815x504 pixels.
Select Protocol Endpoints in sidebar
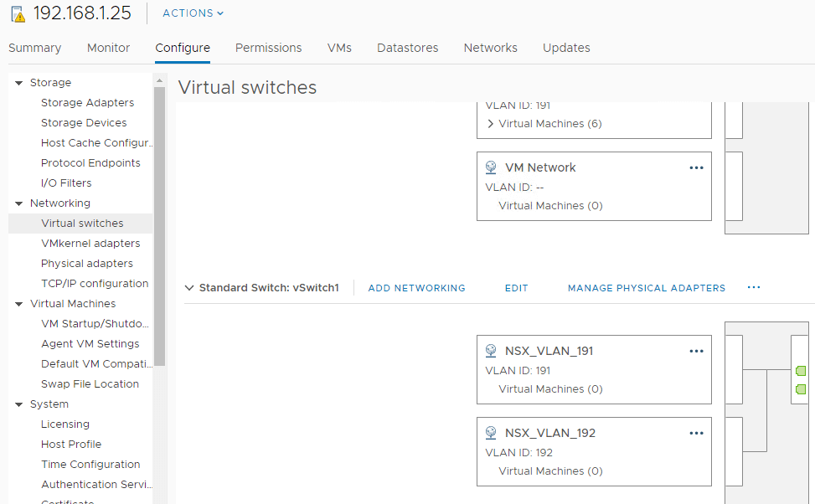coord(90,163)
